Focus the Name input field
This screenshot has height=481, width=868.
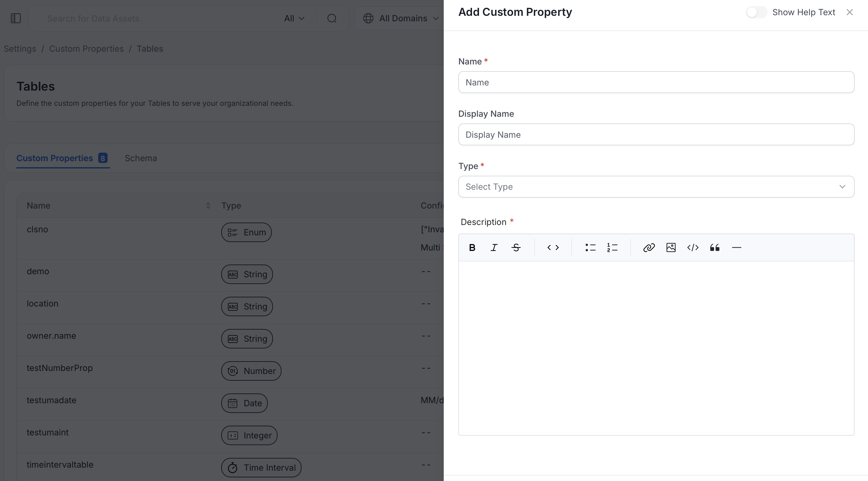coord(656,82)
